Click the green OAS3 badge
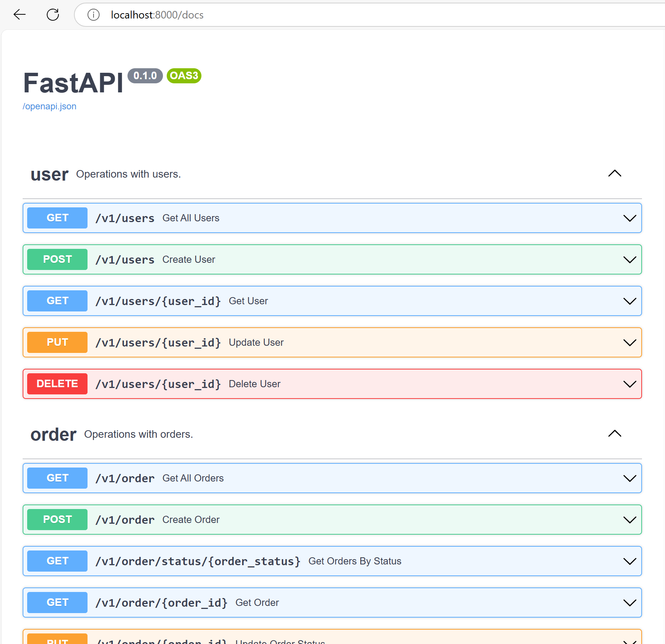This screenshot has height=644, width=665. click(x=184, y=76)
